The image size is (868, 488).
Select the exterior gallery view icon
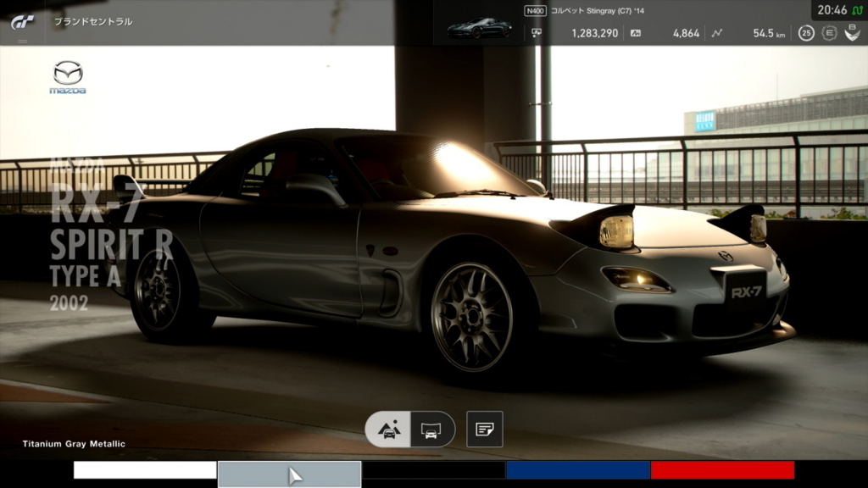tap(388, 430)
